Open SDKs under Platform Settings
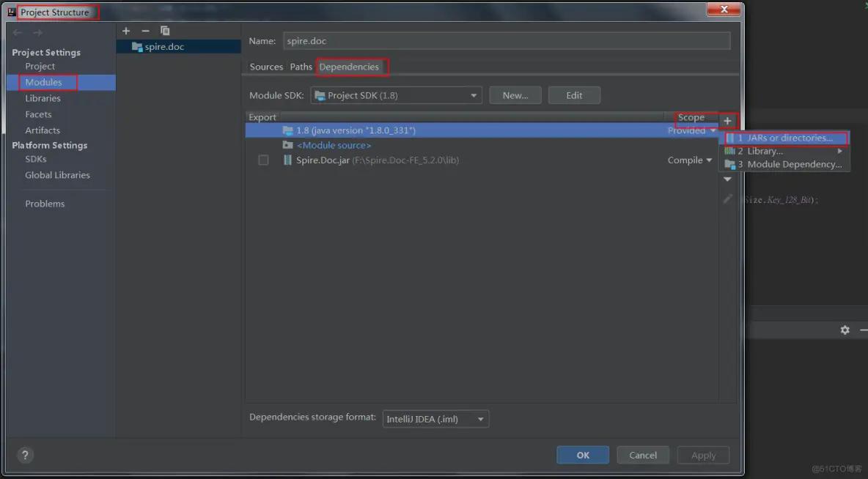This screenshot has height=479, width=868. tap(36, 159)
